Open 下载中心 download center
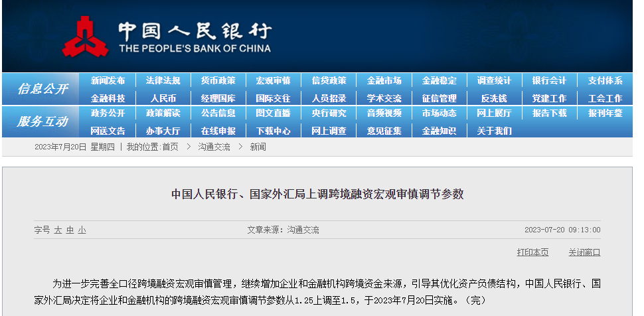This screenshot has width=644, height=316. (273, 131)
